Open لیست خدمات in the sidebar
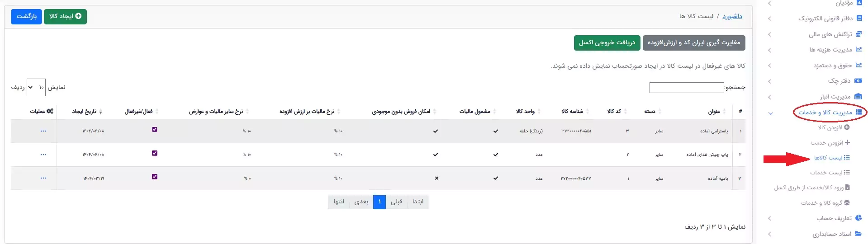Viewport: 868px width, 244px height. [830, 173]
